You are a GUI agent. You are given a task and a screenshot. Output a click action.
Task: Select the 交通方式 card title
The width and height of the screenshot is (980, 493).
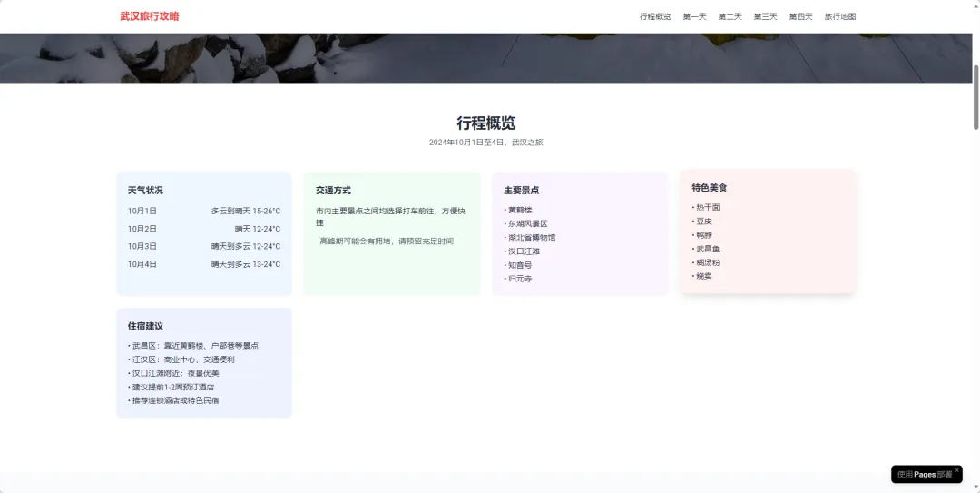(x=333, y=191)
